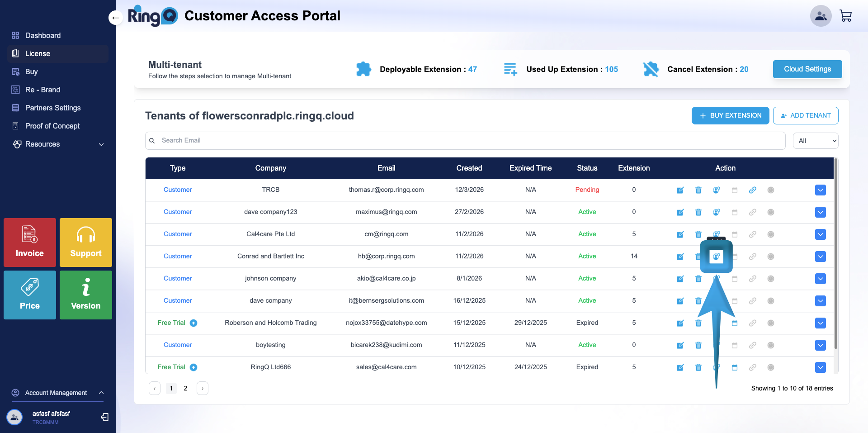Go to Partners Settings in sidebar
868x433 pixels.
point(53,108)
